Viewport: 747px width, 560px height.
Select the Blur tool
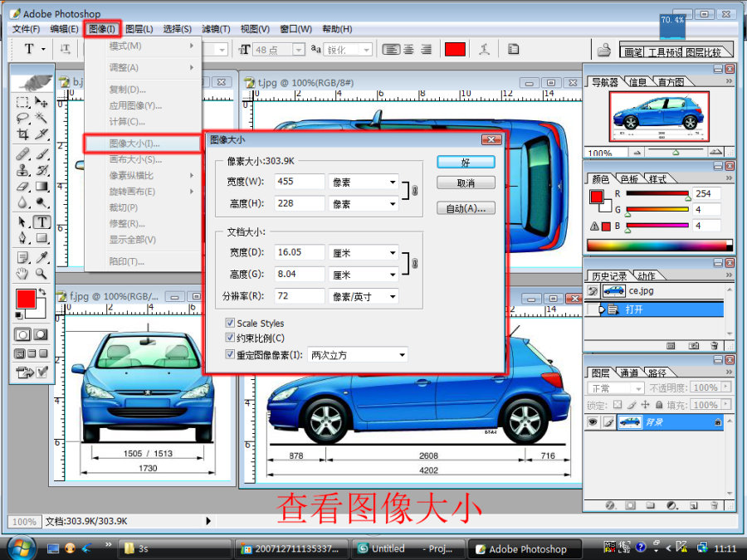[x=22, y=202]
